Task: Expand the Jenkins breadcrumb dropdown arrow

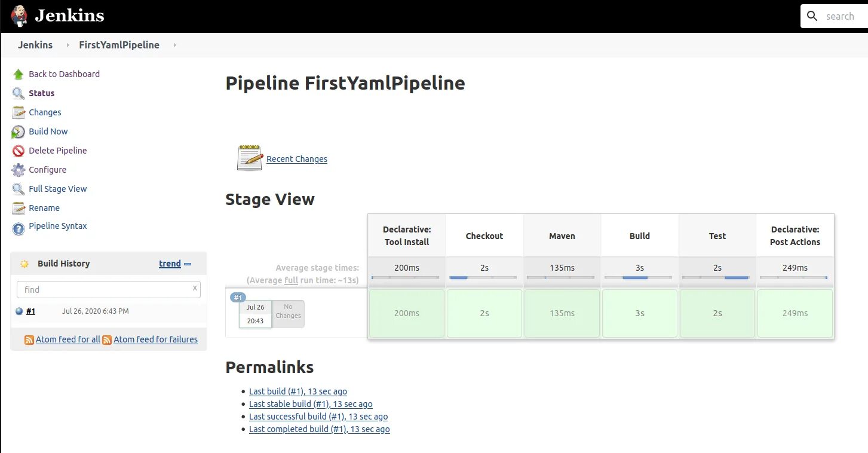Action: tap(68, 45)
